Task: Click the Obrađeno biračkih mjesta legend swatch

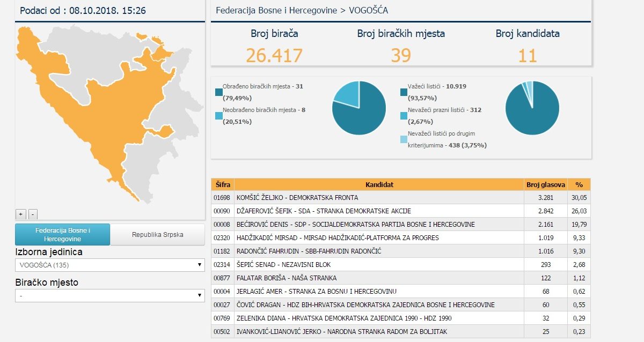Action: (218, 92)
